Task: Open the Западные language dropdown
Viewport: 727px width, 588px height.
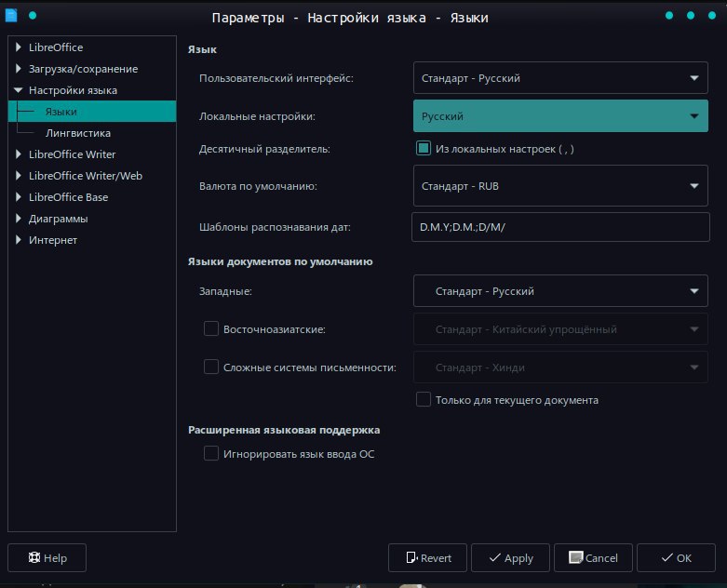Action: click(x=560, y=291)
